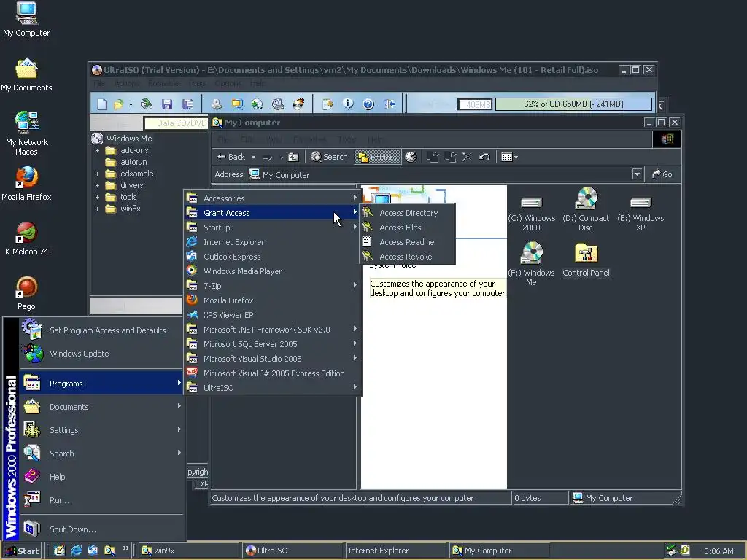Click the Make CD Image icon in UltraISO

[x=216, y=104]
